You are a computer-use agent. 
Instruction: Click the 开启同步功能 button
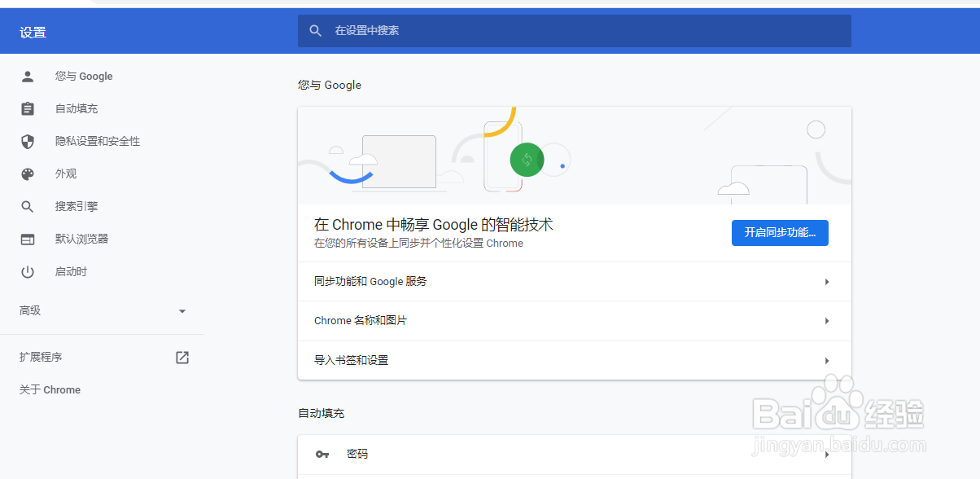(x=780, y=233)
